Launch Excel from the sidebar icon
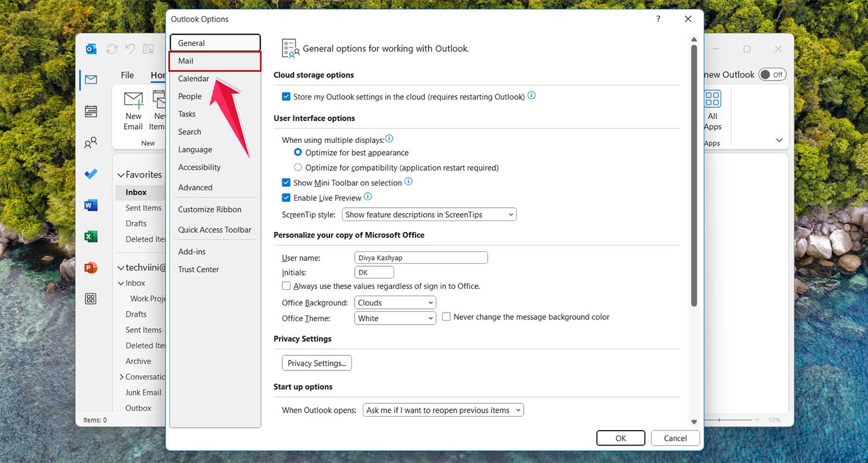 point(91,236)
